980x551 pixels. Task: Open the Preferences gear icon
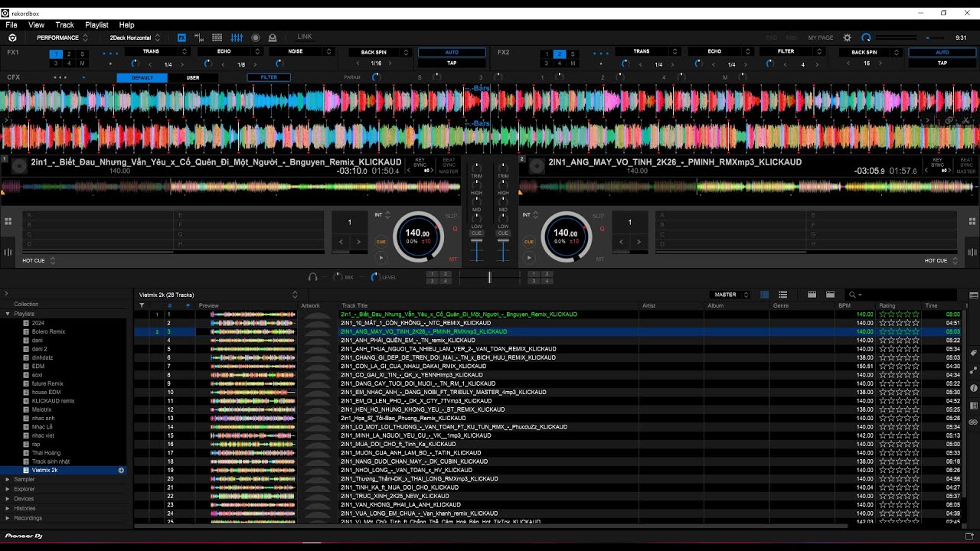(848, 37)
